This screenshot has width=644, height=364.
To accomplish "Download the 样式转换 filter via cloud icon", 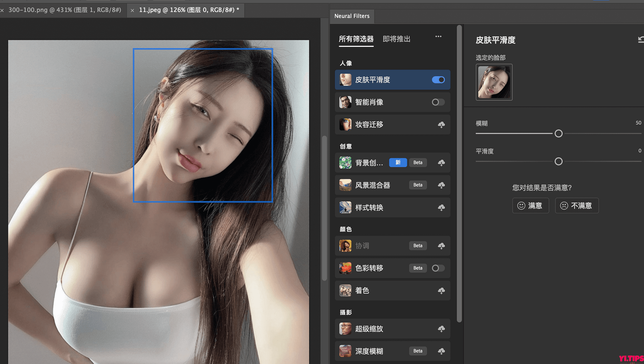I will (x=441, y=207).
